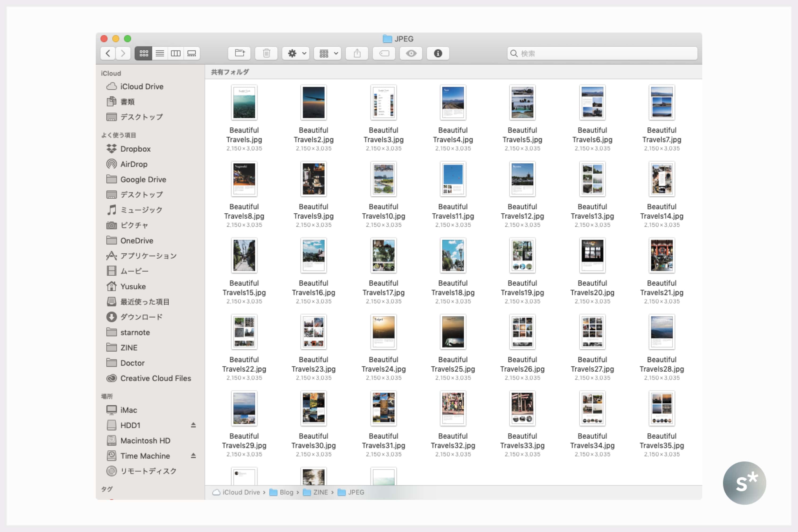Screen dimensions: 798x532
Task: Open the group-by arrangement dropdown
Action: pos(328,53)
